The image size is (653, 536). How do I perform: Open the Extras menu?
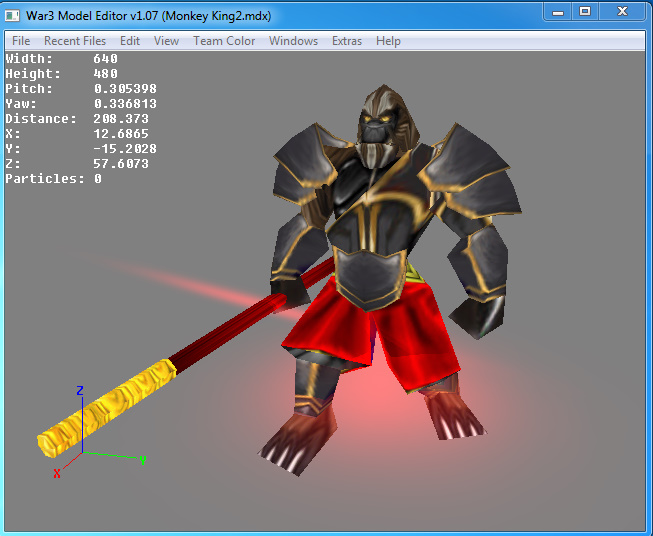click(347, 41)
